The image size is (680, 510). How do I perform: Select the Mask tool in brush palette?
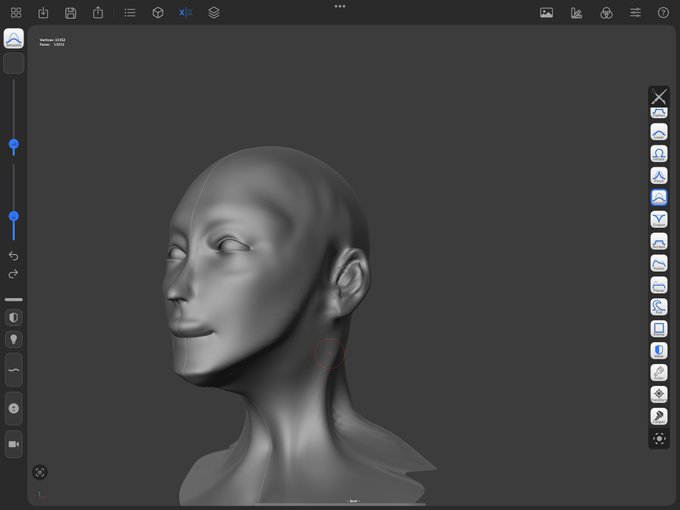pos(659,350)
